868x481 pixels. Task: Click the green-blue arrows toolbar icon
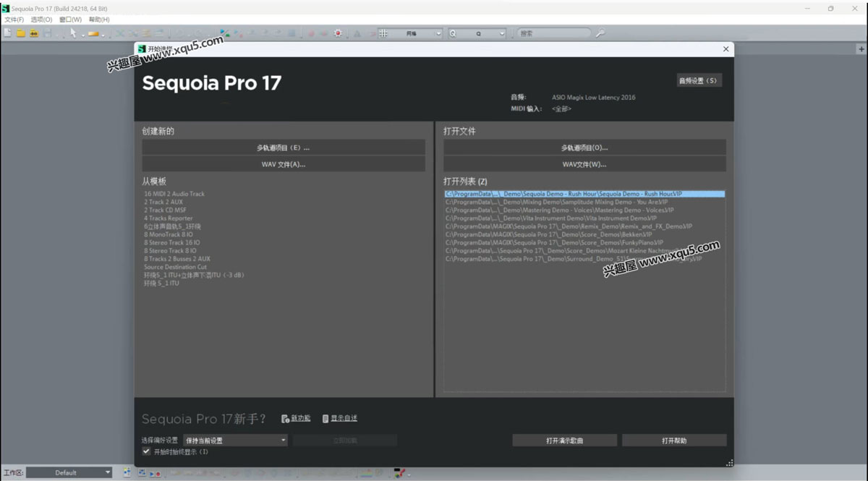[x=224, y=33]
